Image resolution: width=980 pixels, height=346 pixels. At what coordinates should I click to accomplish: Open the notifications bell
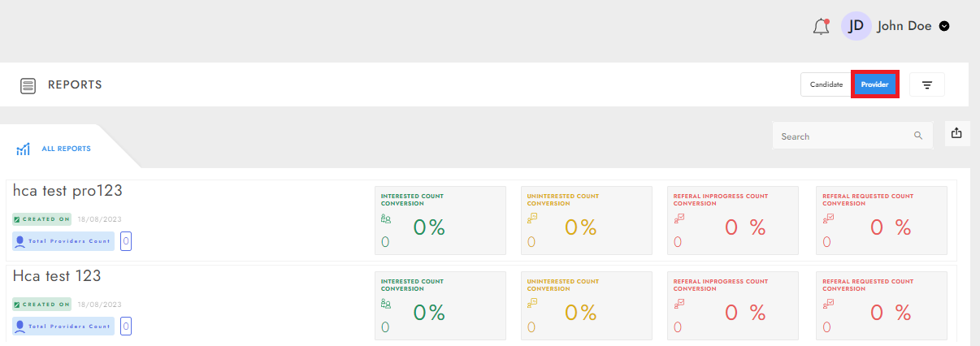pos(821,26)
